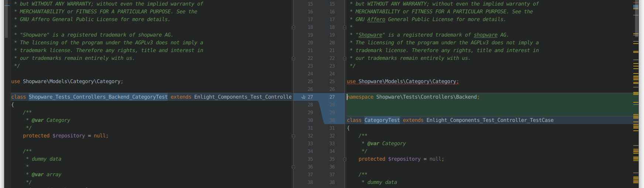Click '@var array' annotation in left pane
The height and width of the screenshot is (188, 644).
[x=47, y=174]
